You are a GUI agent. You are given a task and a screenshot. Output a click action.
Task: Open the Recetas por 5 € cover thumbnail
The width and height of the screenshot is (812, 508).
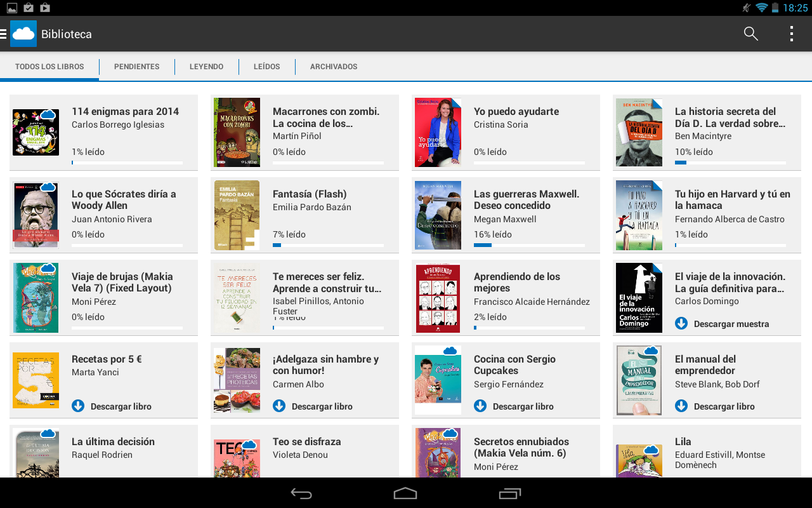tap(36, 380)
